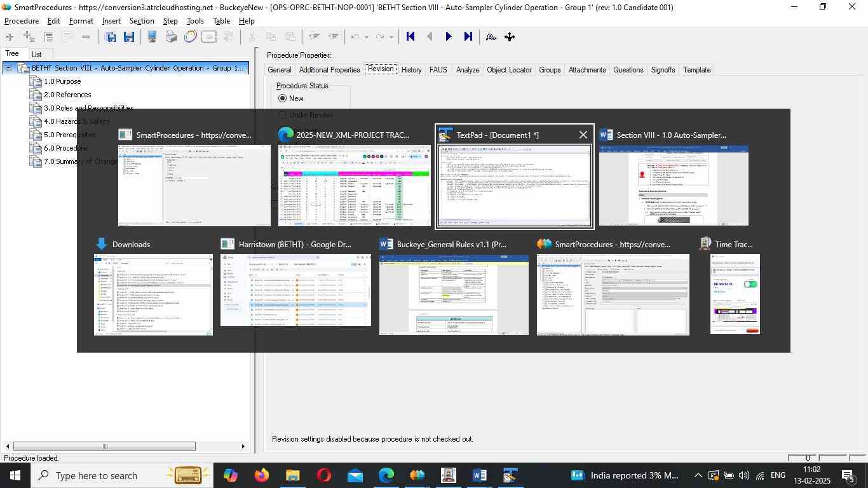Image resolution: width=868 pixels, height=488 pixels.
Task: Switch to the List view tab
Action: coord(37,55)
